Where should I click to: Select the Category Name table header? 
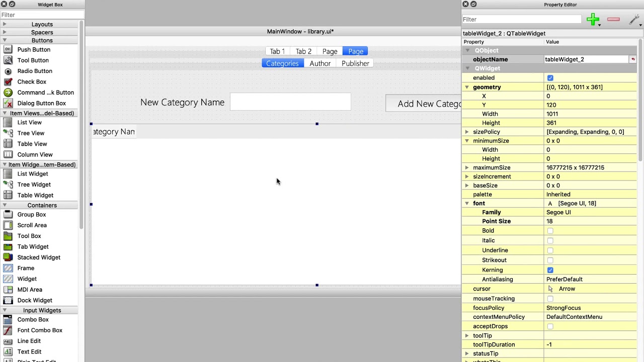[114, 132]
